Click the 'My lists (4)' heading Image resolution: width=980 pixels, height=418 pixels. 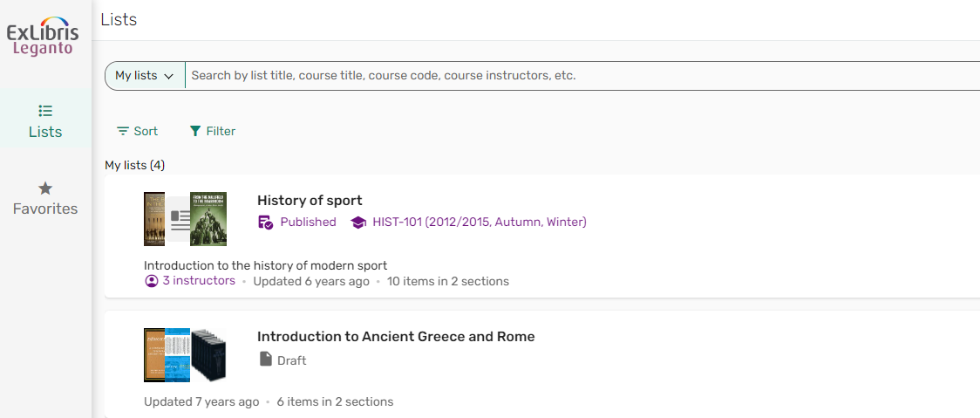[x=134, y=165]
